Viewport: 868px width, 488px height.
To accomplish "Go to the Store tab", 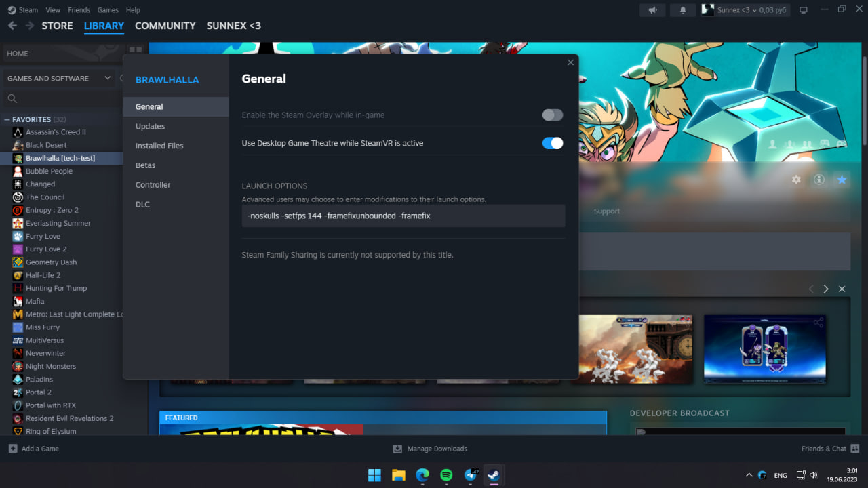I will tap(57, 26).
